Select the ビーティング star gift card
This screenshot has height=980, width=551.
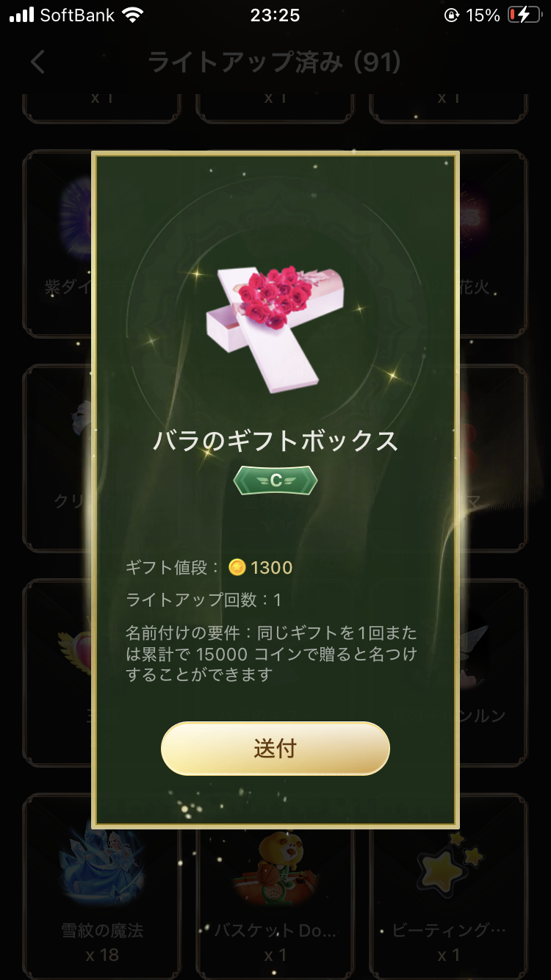[x=448, y=887]
